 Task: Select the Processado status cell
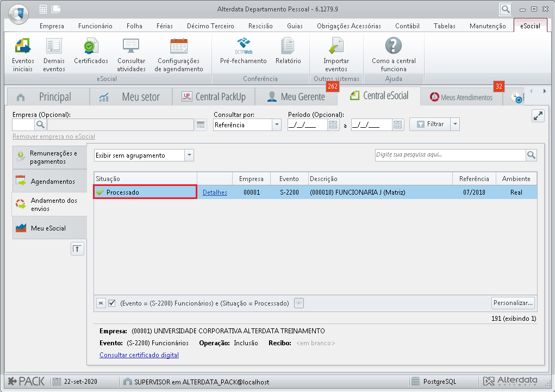click(x=145, y=192)
